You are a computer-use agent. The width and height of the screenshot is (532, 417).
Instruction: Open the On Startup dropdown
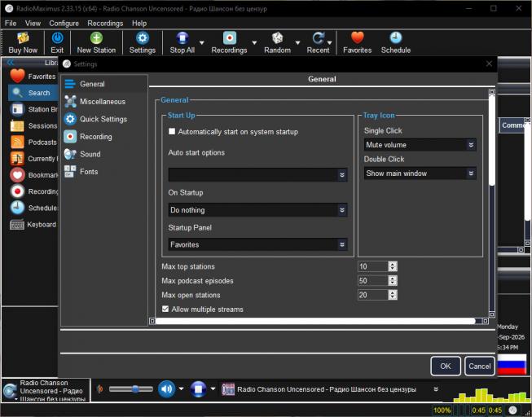(258, 210)
